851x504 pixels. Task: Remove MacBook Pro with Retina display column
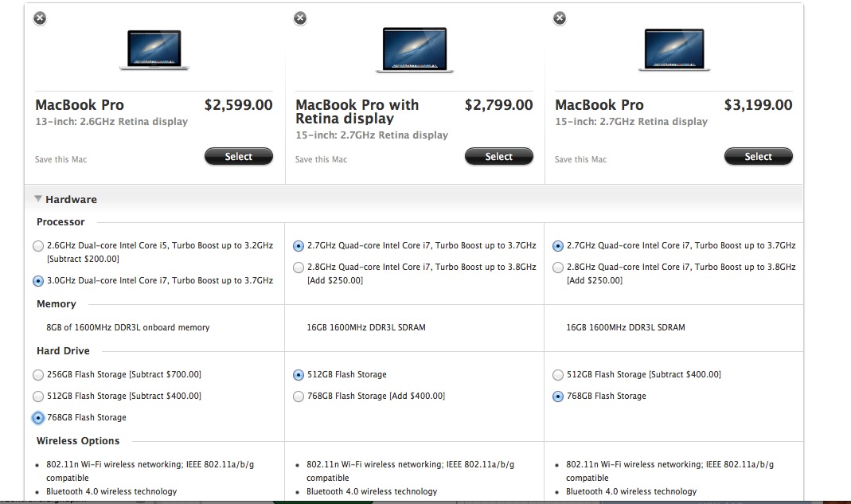coord(300,18)
